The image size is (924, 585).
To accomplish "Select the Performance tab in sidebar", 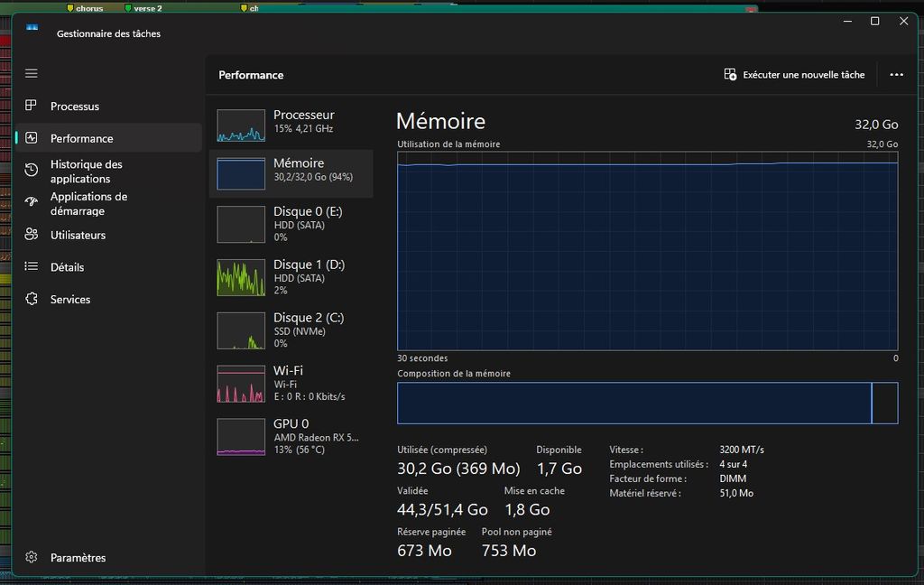I will (81, 138).
